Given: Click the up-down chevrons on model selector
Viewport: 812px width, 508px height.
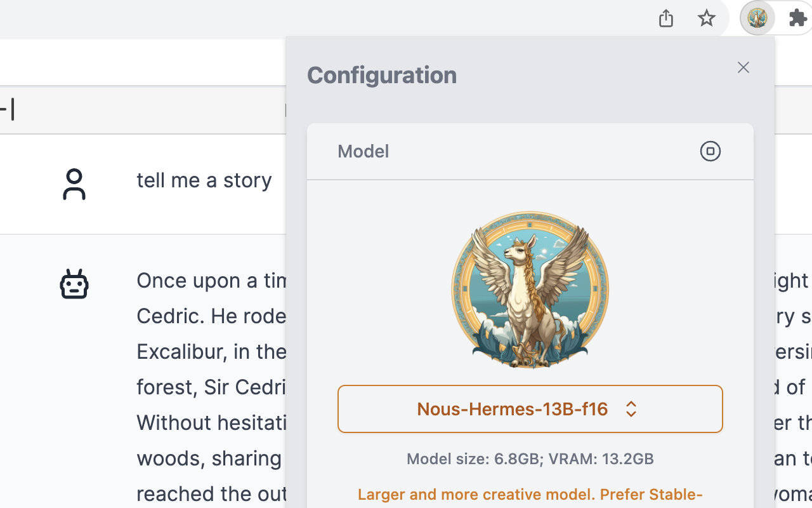Looking at the screenshot, I should click(631, 409).
